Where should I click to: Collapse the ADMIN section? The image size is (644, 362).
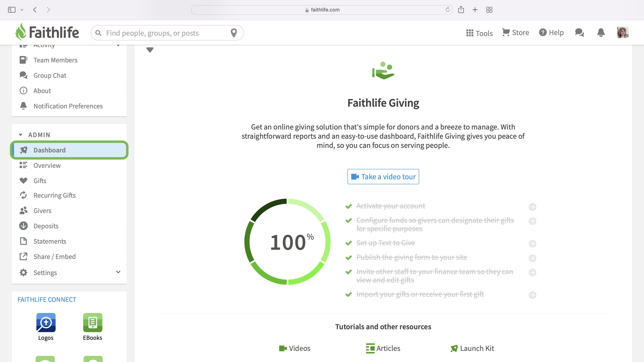click(21, 135)
